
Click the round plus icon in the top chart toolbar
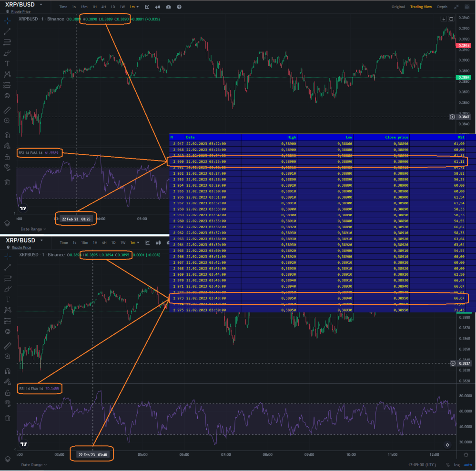tap(179, 7)
